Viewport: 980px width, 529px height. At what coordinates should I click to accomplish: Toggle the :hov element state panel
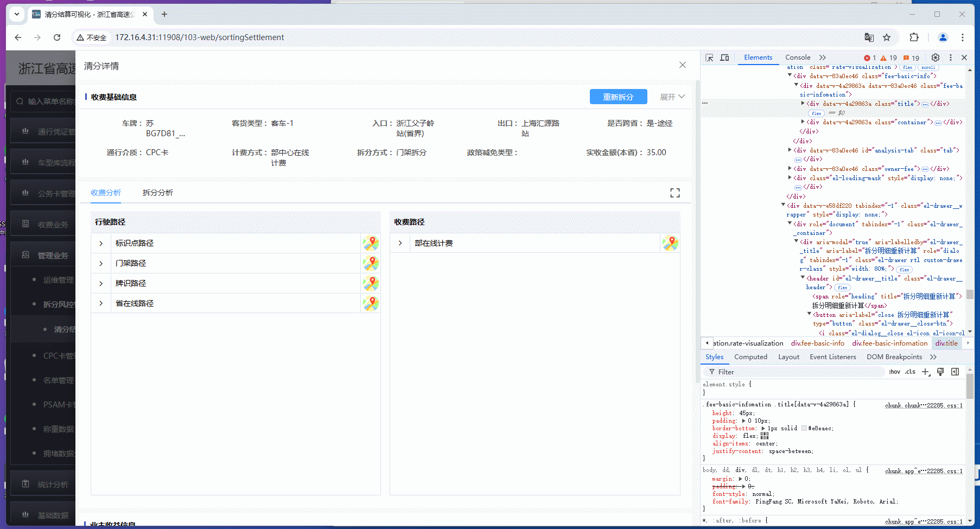pos(894,372)
